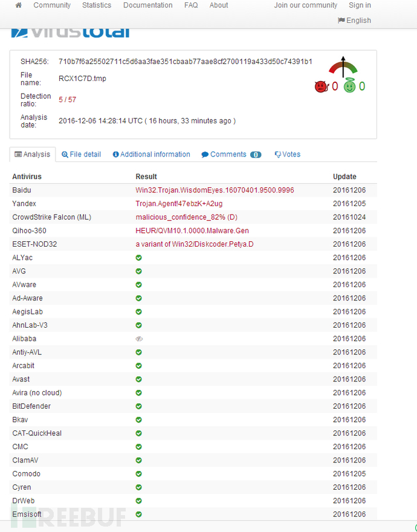This screenshot has height=532, width=417.
Task: Click the green check in Ad-Aware row
Action: pyautogui.click(x=139, y=298)
